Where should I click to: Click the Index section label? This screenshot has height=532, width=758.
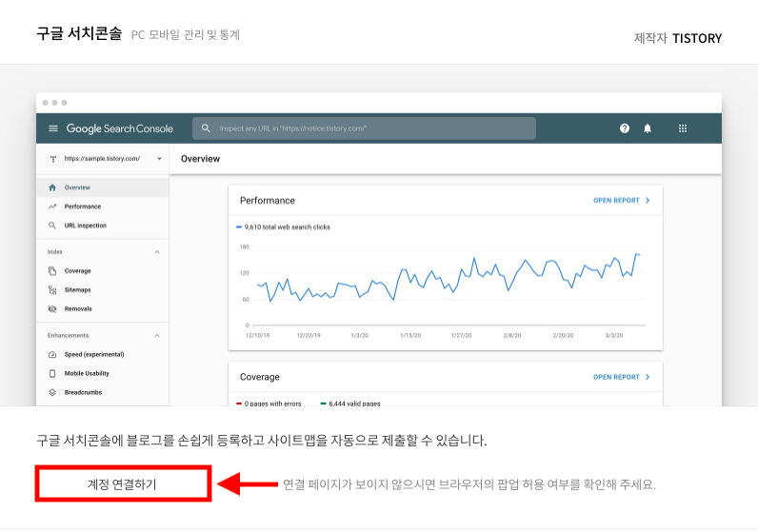(x=55, y=252)
